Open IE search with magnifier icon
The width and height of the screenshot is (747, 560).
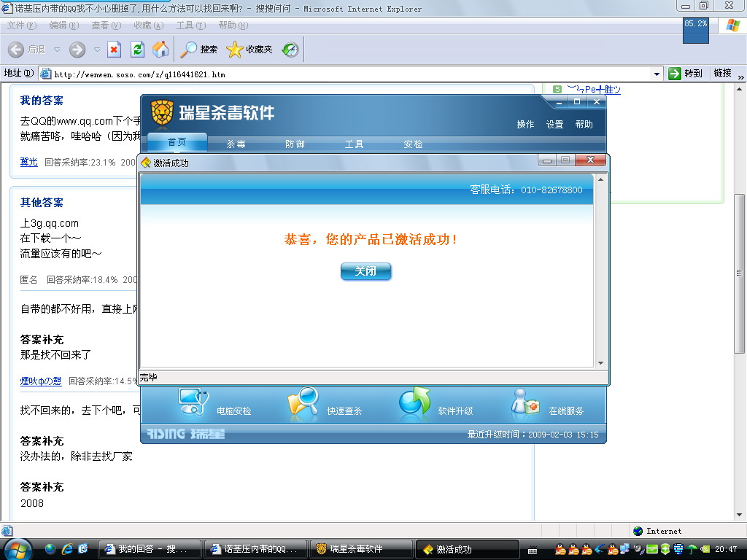[189, 50]
